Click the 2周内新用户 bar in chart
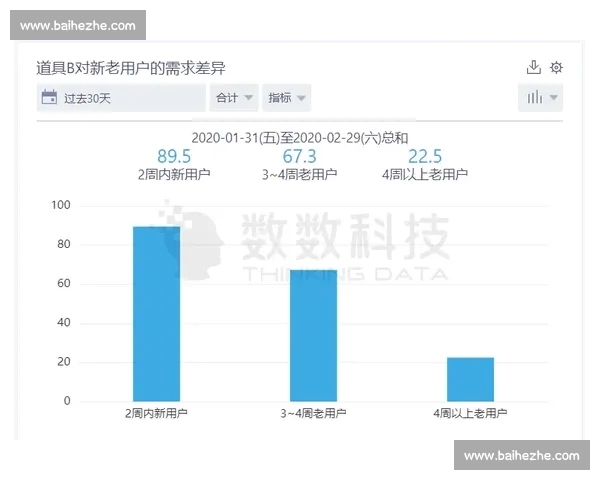Image resolution: width=600 pixels, height=480 pixels. tap(157, 314)
